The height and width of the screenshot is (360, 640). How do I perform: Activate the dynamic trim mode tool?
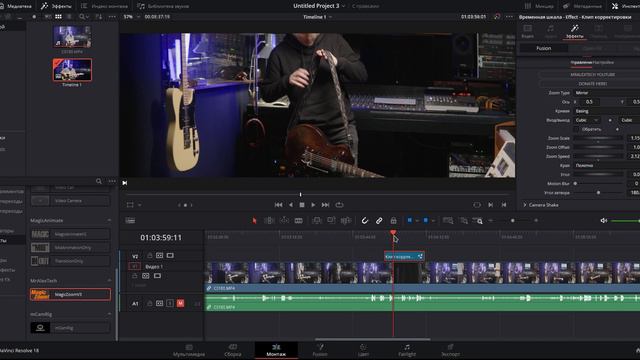284,220
